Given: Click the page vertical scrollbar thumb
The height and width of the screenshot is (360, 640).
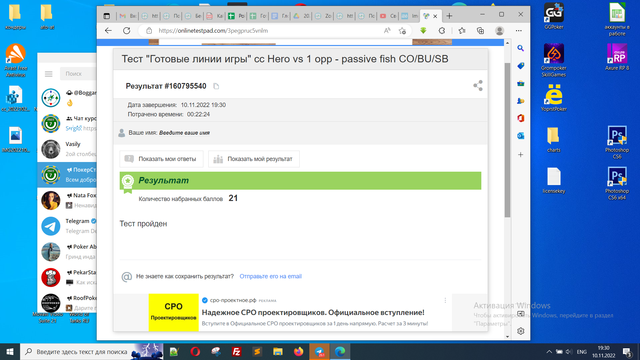Looking at the screenshot, I should [507, 140].
